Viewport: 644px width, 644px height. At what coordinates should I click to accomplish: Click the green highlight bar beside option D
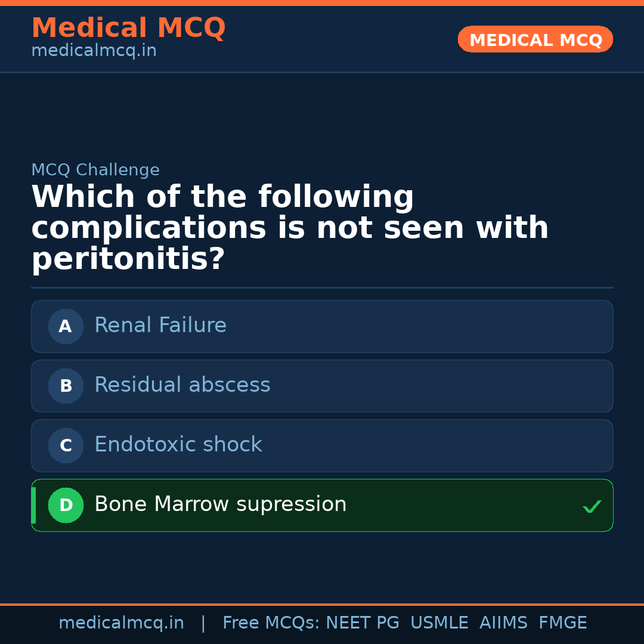32,505
